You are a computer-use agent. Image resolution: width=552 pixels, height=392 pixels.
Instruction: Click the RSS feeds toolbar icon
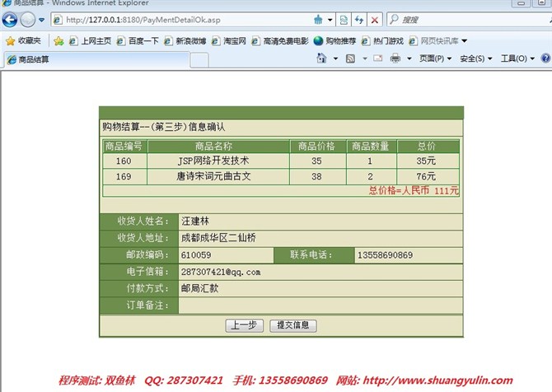pyautogui.click(x=351, y=58)
